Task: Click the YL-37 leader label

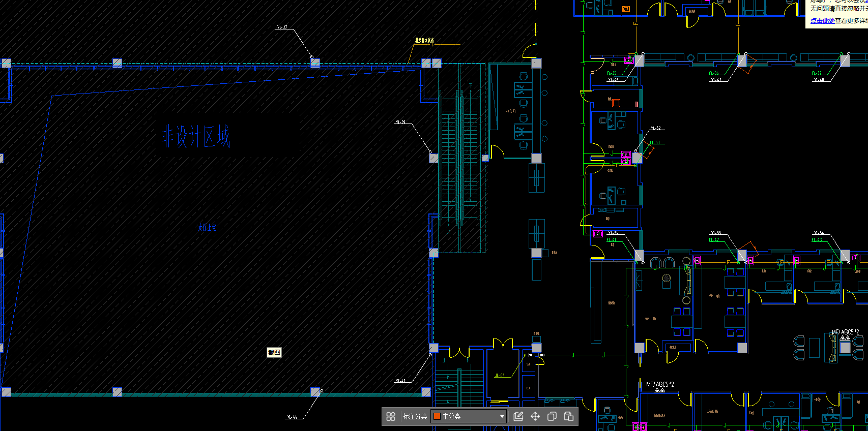Action: coord(282,27)
